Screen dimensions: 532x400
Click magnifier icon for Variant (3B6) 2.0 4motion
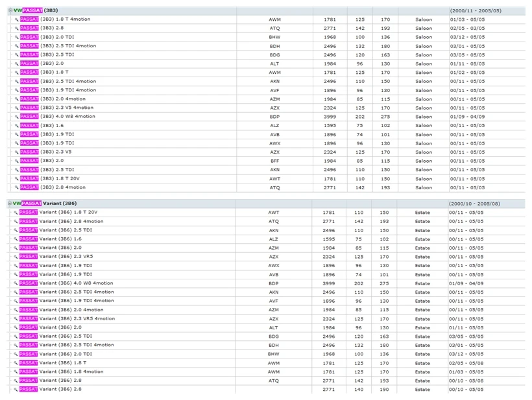point(16,310)
